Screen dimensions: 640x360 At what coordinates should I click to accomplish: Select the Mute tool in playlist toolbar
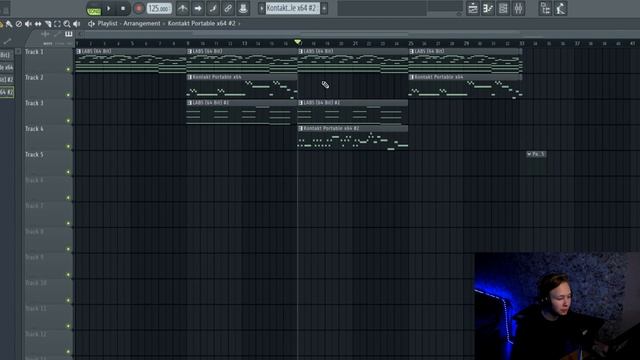(x=28, y=24)
